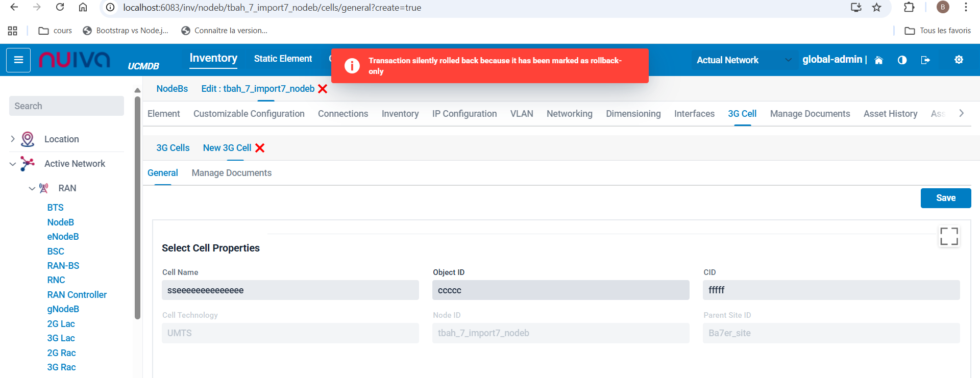Close the Edit tbah_7_import7_nodeb tab
The width and height of the screenshot is (980, 378).
point(323,89)
